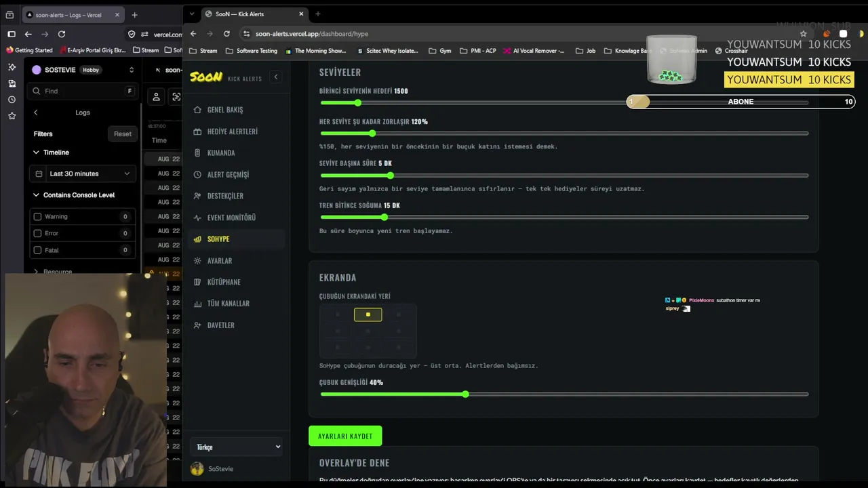
Task: Open the Software Testing bookmark folder
Action: click(x=251, y=51)
